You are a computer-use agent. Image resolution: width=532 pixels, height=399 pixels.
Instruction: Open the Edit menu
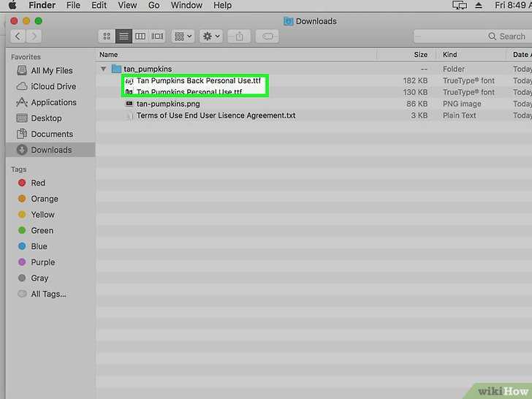pos(99,5)
